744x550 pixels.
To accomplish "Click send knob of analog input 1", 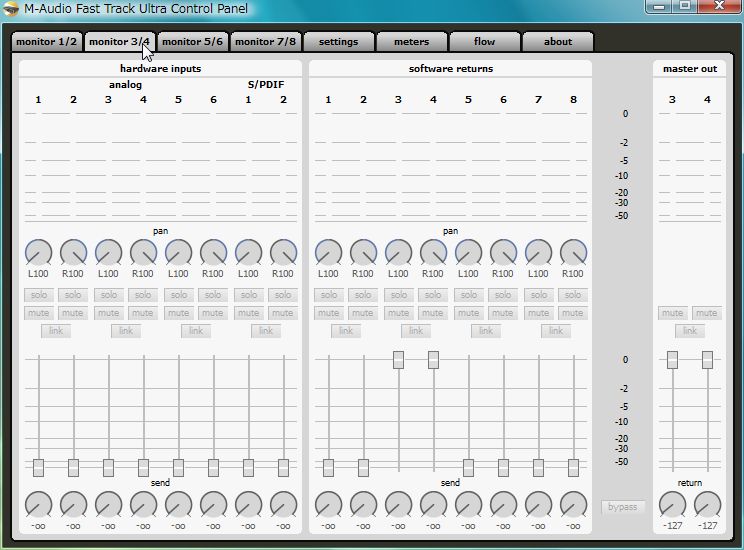I will 38,504.
